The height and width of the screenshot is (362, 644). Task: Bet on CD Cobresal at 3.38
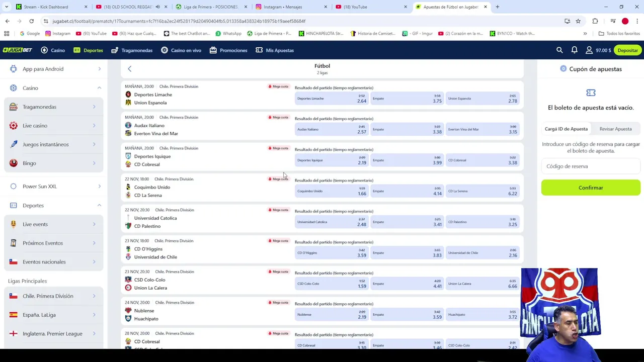[x=482, y=160]
